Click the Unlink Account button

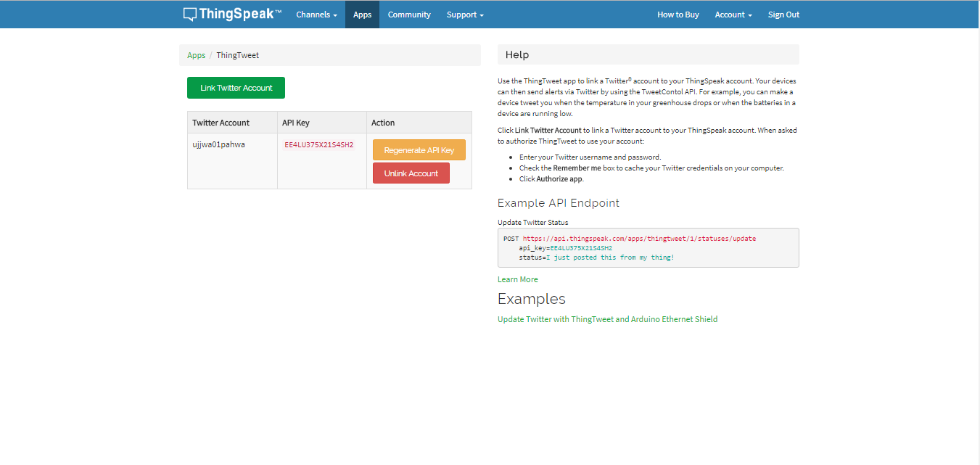[x=411, y=173]
